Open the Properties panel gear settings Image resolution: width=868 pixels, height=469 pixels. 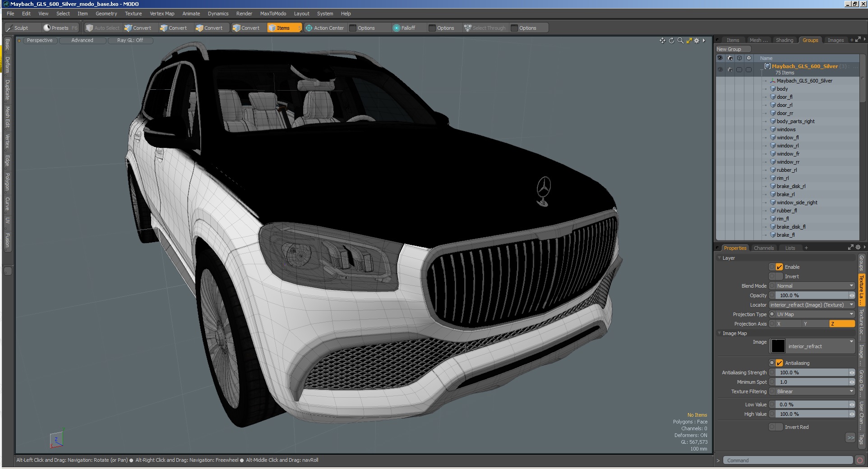[858, 247]
